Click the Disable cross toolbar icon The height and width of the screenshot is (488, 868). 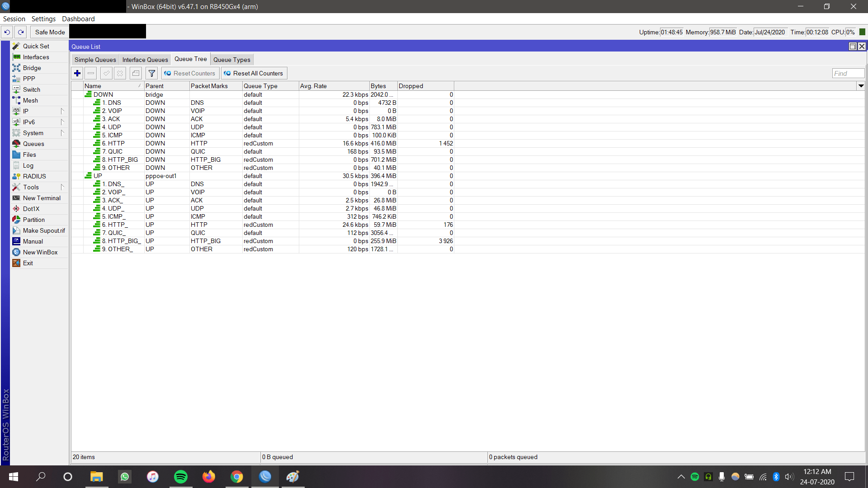pyautogui.click(x=120, y=73)
